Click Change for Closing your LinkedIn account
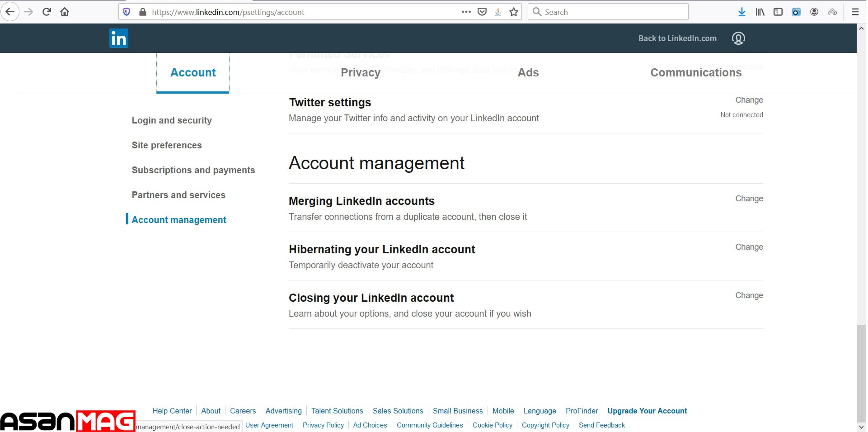The image size is (868, 432). [x=749, y=295]
